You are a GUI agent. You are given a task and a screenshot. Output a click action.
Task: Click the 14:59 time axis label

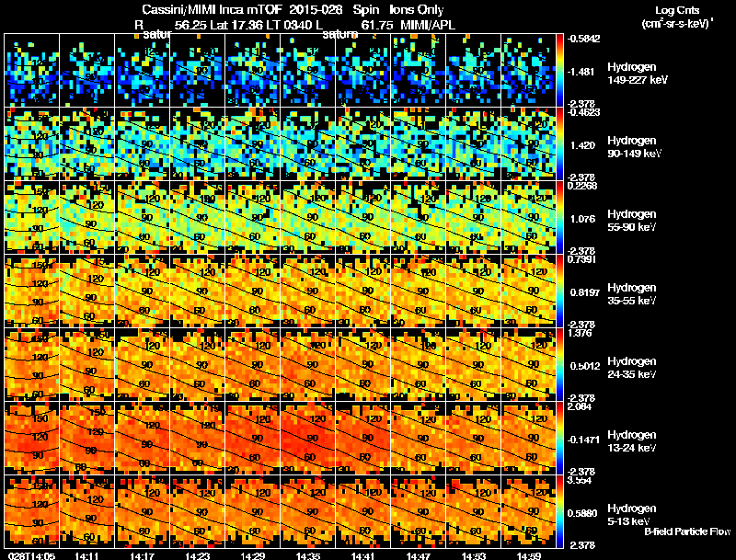529,555
